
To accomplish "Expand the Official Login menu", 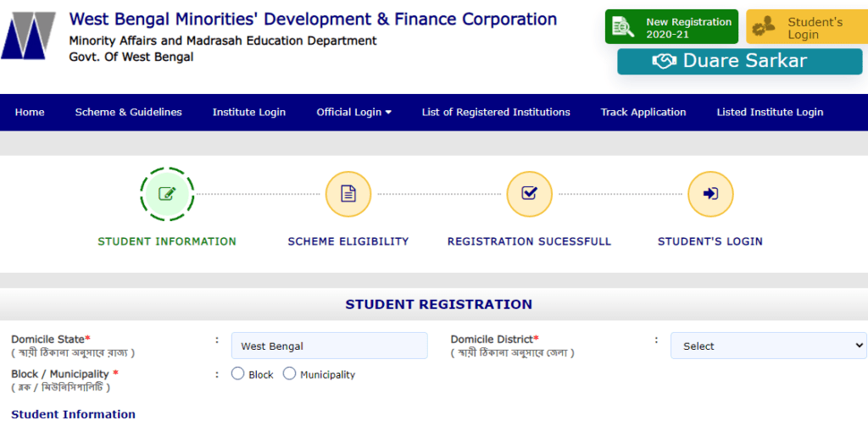I will tap(353, 113).
